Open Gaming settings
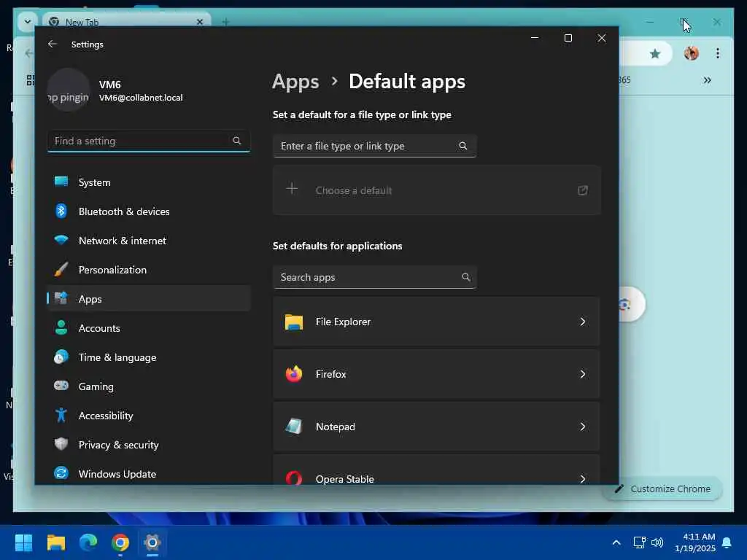 click(x=149, y=386)
